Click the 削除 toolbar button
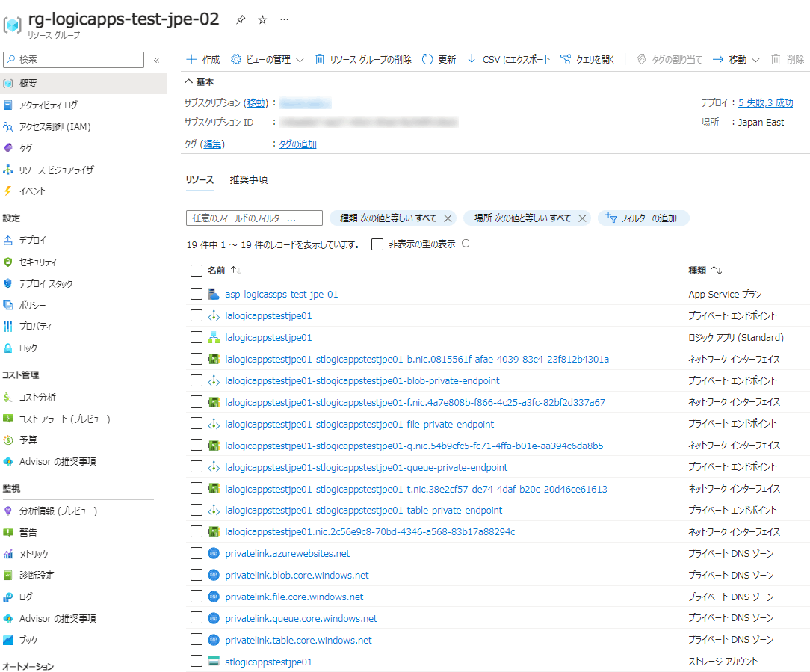810x672 pixels. 788,60
